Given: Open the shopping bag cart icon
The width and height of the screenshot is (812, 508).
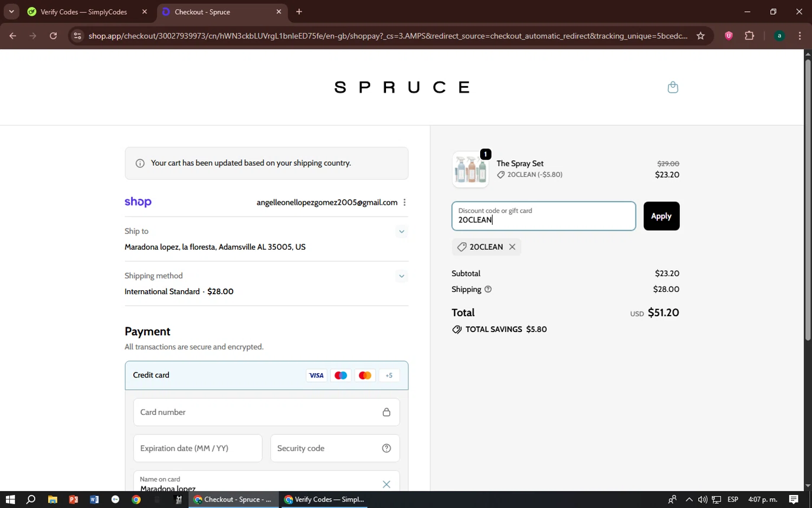Looking at the screenshot, I should pos(673,87).
